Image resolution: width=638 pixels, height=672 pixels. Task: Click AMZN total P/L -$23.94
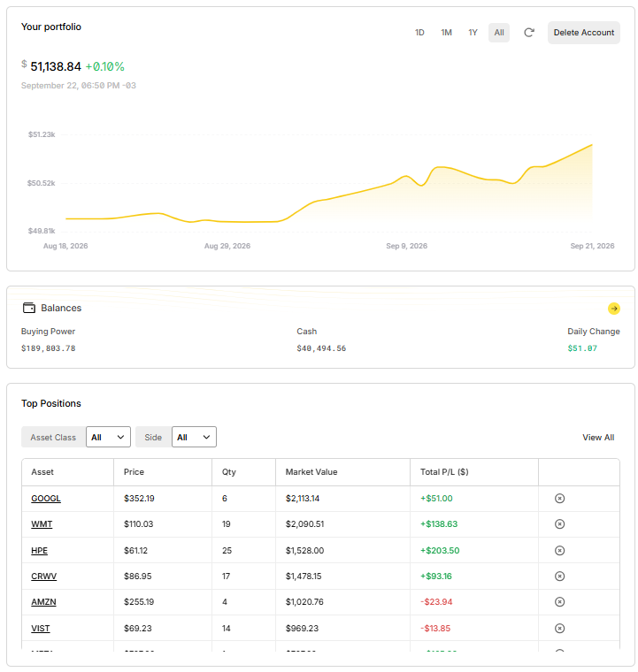coord(436,602)
